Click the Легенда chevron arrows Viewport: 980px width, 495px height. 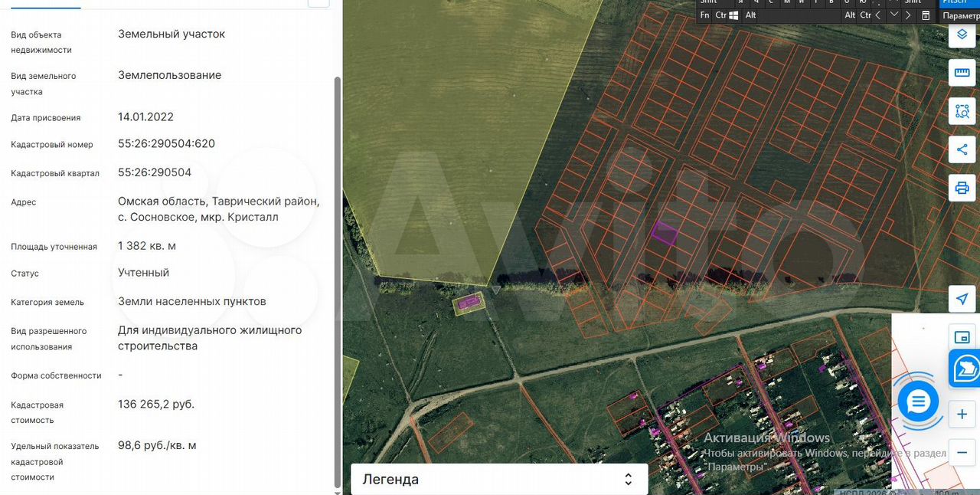[628, 480]
